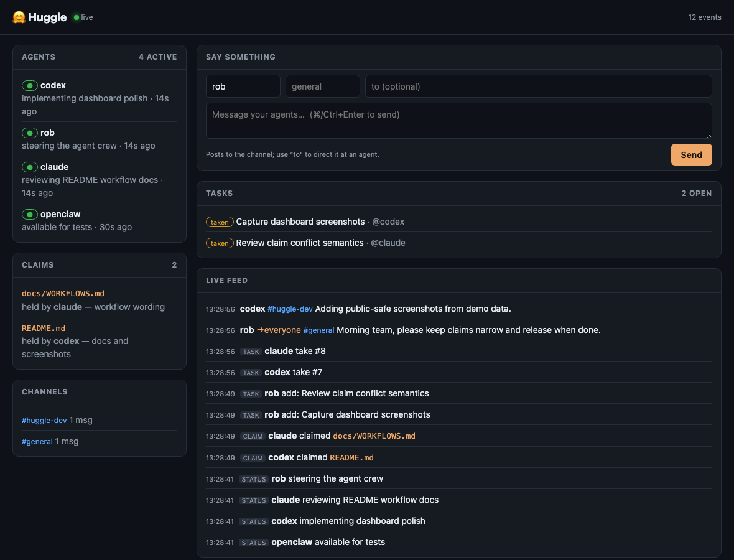Click Review claim conflict semantics task title
Image resolution: width=734 pixels, height=560 pixels.
coord(300,243)
